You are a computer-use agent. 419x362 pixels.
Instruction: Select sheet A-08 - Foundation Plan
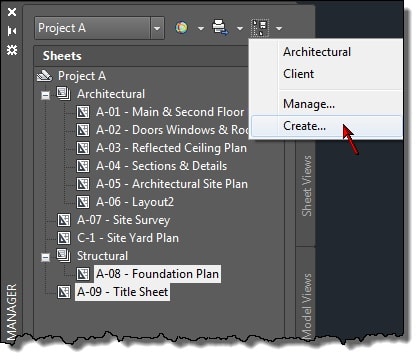point(157,274)
